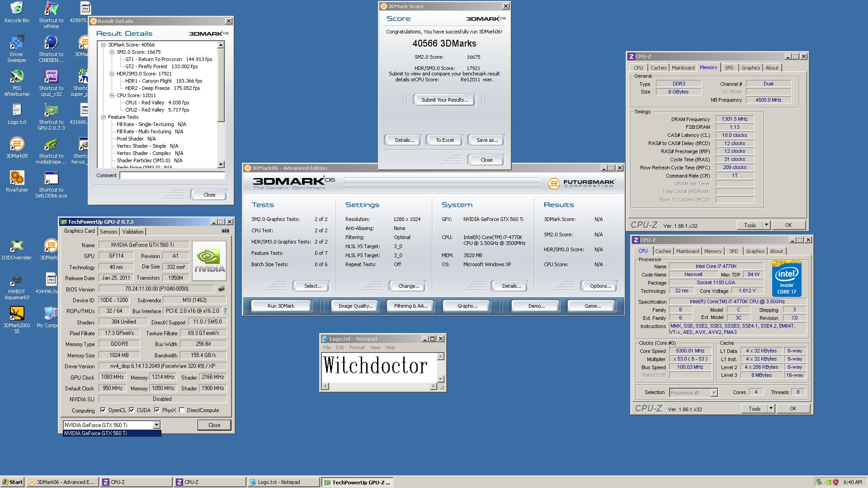Open the CPU-Z Tools dropdown arrow
Screen dimensions: 868x488
click(766, 225)
